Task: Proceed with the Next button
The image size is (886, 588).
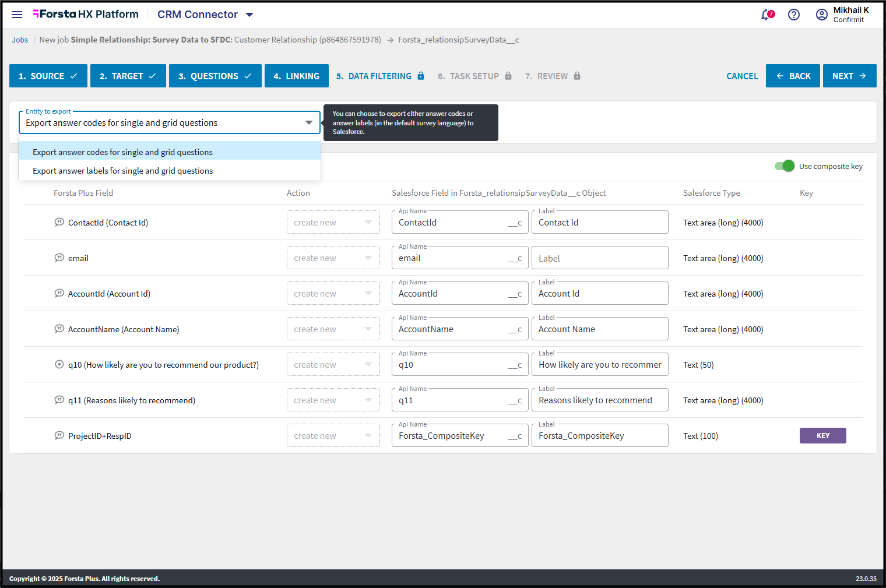Action: (x=850, y=76)
